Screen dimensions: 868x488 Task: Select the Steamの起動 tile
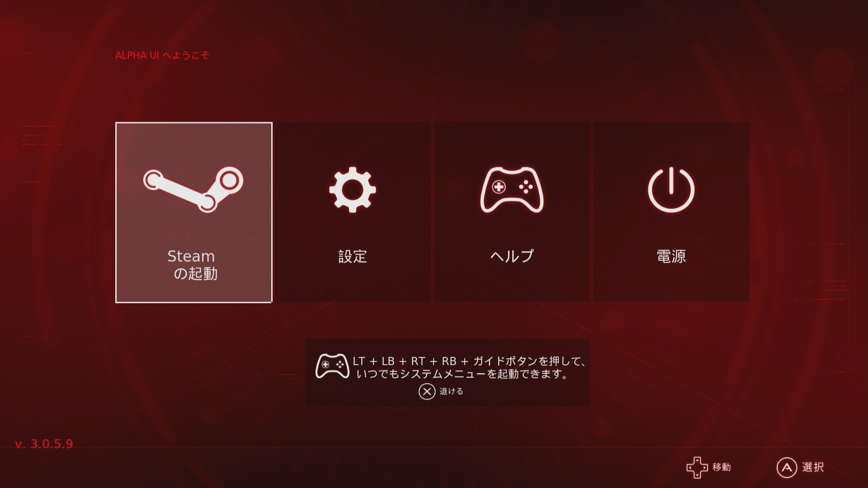tap(193, 212)
